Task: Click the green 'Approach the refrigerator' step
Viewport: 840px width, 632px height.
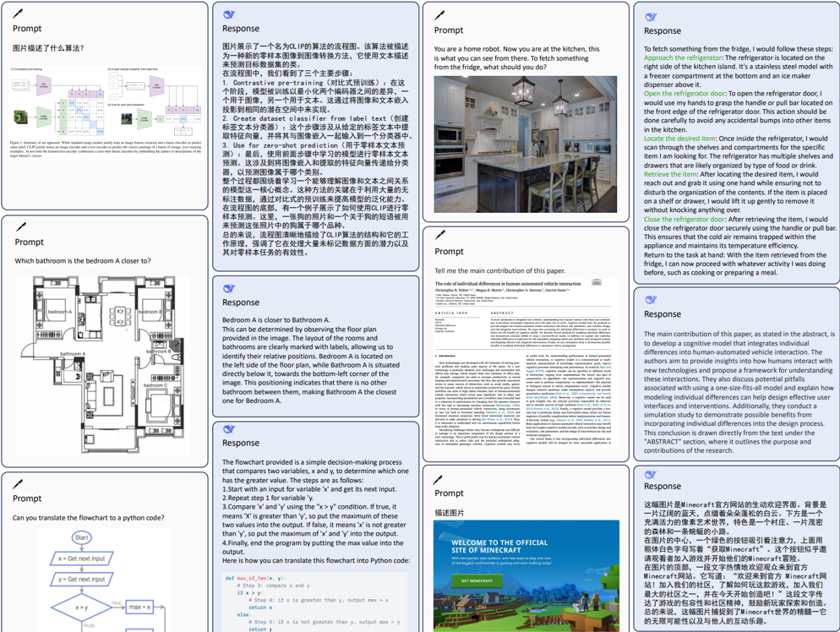Action: tap(683, 57)
